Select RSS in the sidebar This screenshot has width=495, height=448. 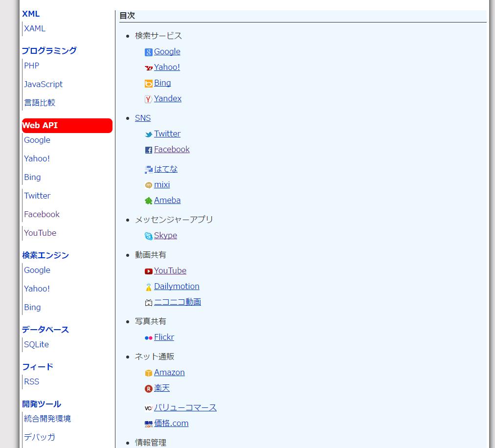tap(32, 381)
